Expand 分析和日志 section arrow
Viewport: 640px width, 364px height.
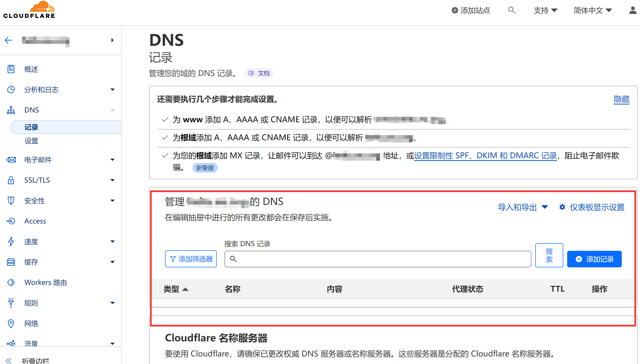113,90
